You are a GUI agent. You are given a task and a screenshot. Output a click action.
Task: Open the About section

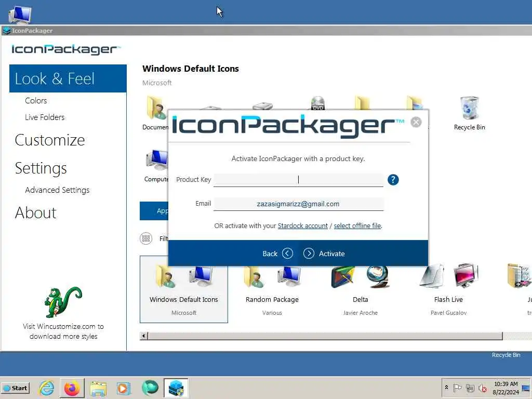(x=36, y=212)
